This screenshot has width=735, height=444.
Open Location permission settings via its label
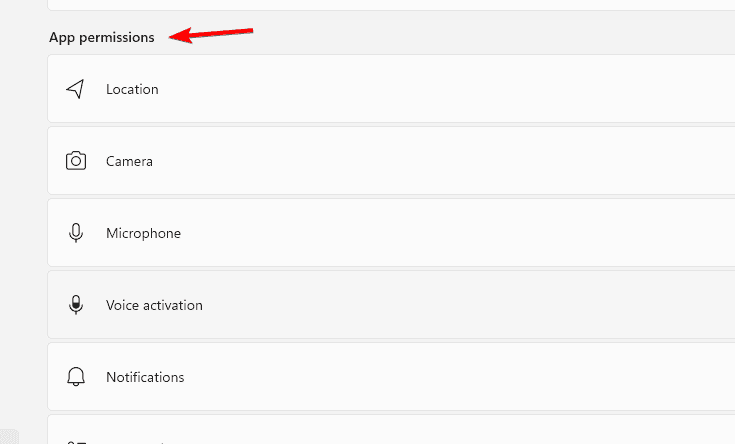pos(132,89)
